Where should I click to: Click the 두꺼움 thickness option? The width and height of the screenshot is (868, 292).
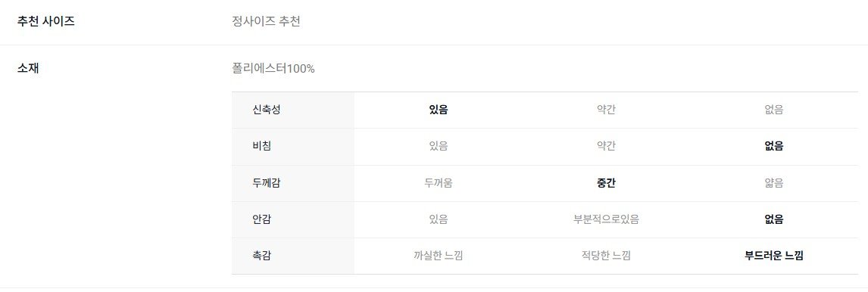point(439,182)
